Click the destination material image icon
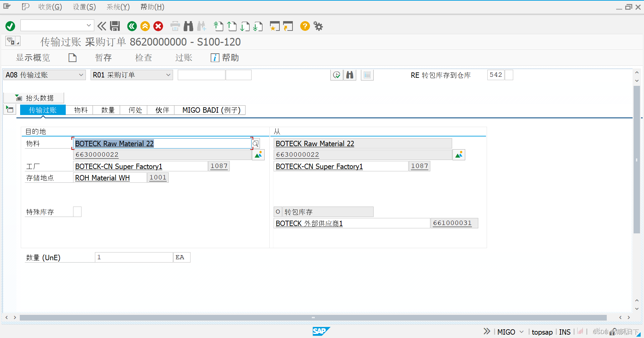 [258, 155]
